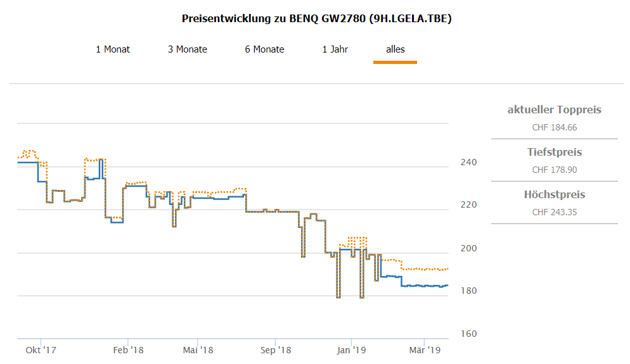Click the Sep '18 axis label
Image resolution: width=630 pixels, height=364 pixels.
276,349
